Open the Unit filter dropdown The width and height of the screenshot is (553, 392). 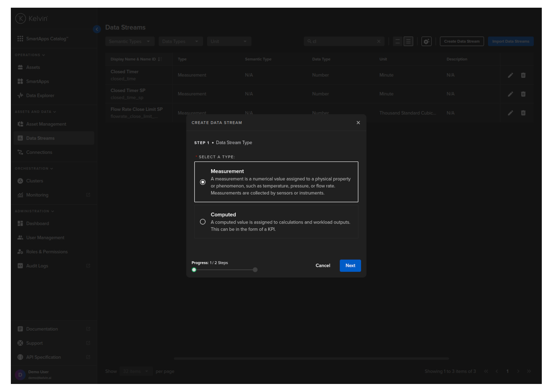pyautogui.click(x=229, y=41)
